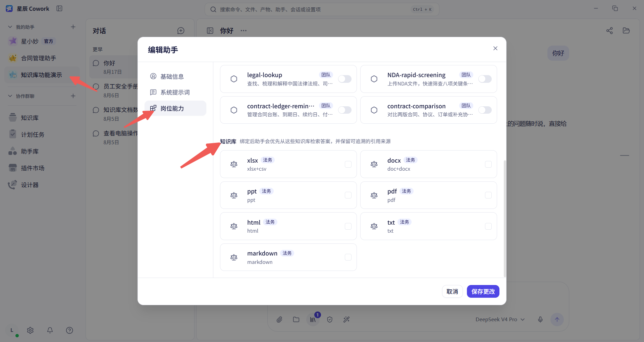
Task: Click the shield icon in chat input
Action: click(x=330, y=320)
